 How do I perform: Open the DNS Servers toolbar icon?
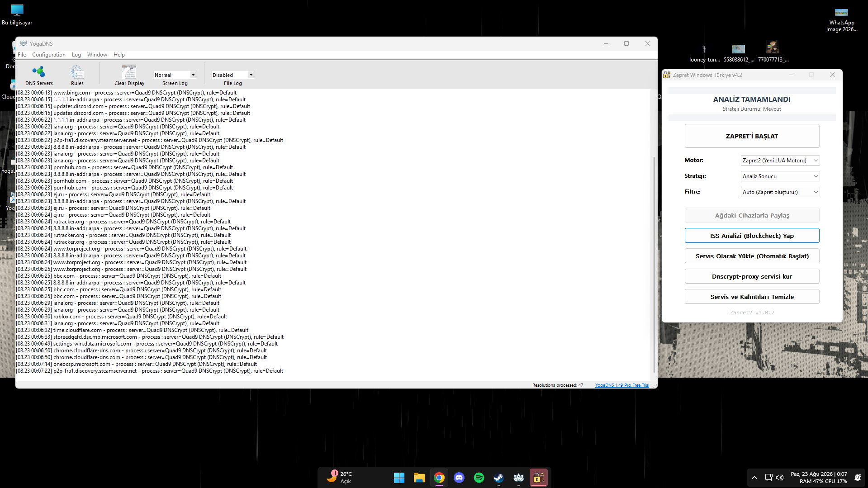click(x=39, y=75)
